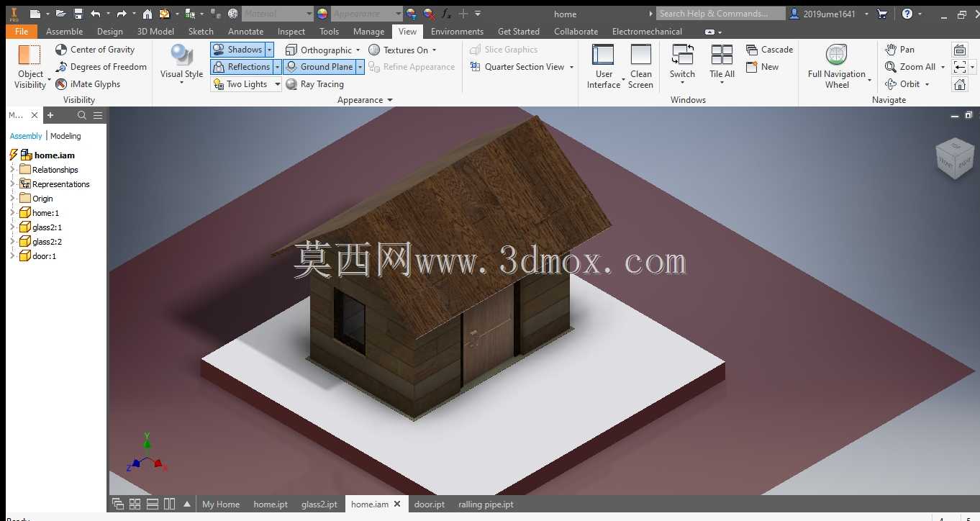Cascade the open windows
Viewport: 980px width, 521px height.
point(769,50)
